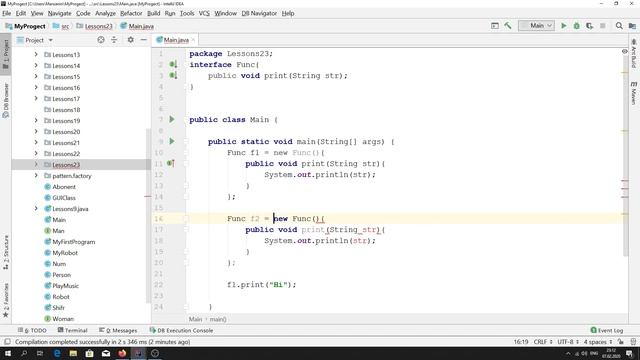The width and height of the screenshot is (640, 360).
Task: Run Main with coverage
Action: pos(589,26)
